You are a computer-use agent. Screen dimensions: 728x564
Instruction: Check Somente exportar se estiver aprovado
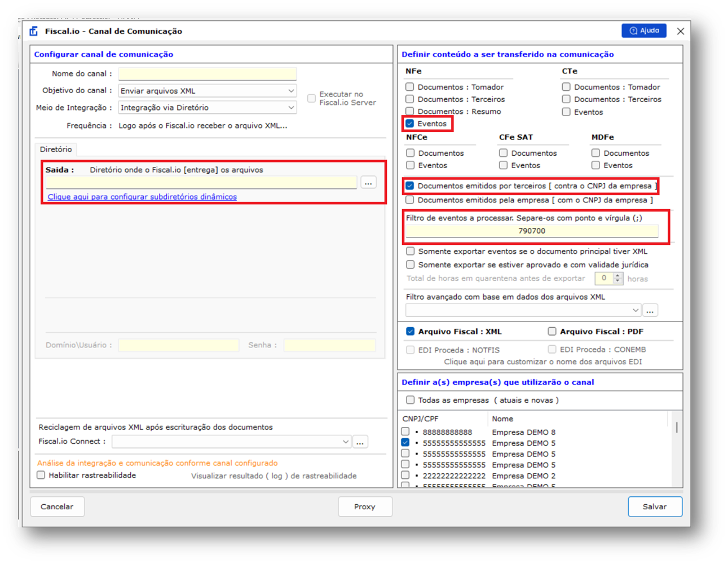coord(411,265)
